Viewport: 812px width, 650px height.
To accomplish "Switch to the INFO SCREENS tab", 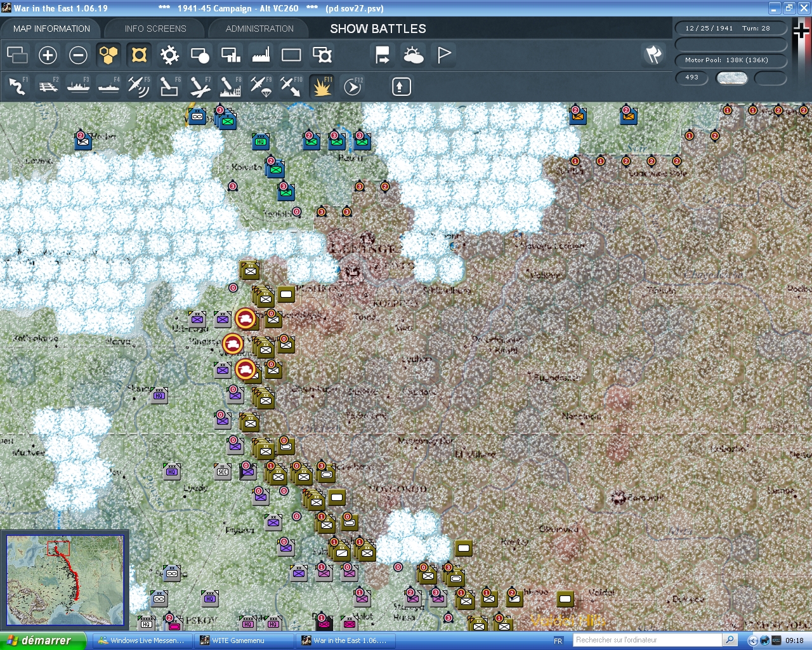I will click(154, 28).
